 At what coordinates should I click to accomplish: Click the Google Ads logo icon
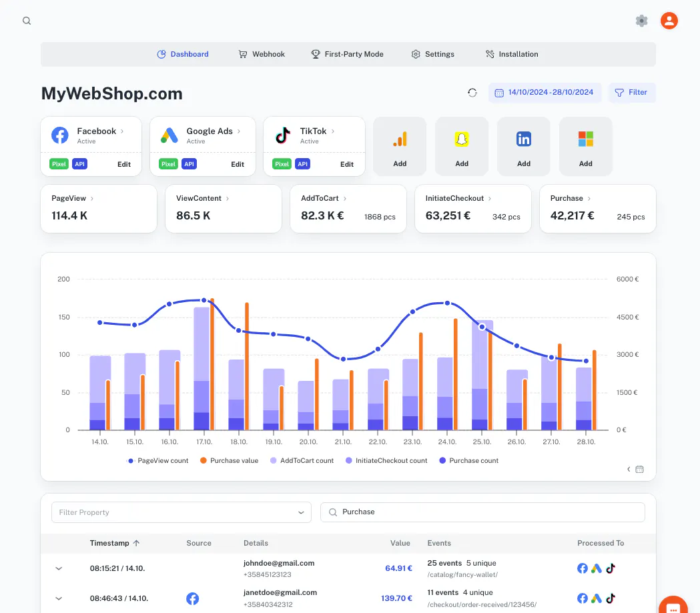tap(169, 135)
